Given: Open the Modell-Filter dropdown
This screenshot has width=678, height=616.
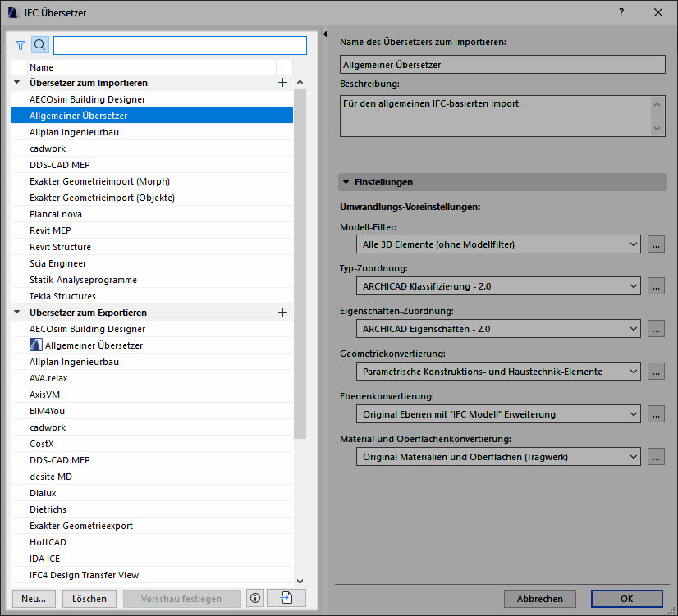Looking at the screenshot, I should pyautogui.click(x=498, y=244).
